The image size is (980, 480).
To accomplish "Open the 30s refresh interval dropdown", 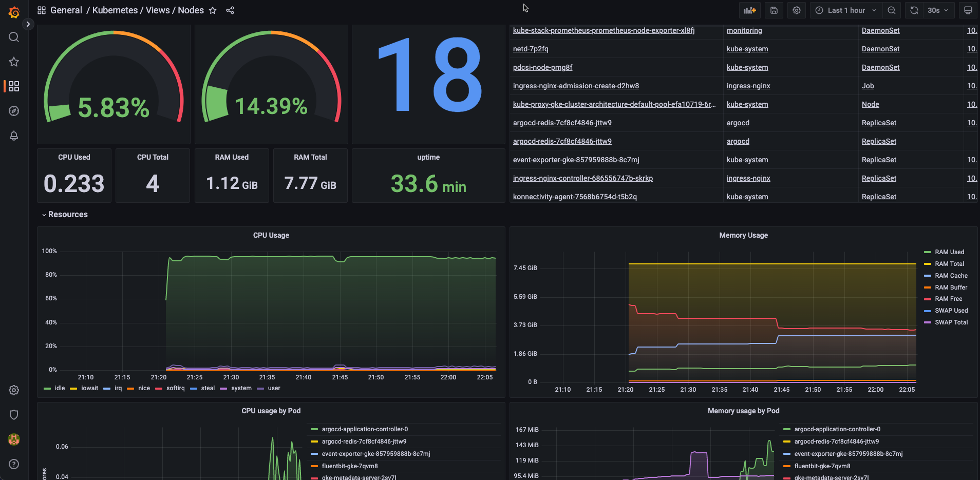I will click(938, 10).
